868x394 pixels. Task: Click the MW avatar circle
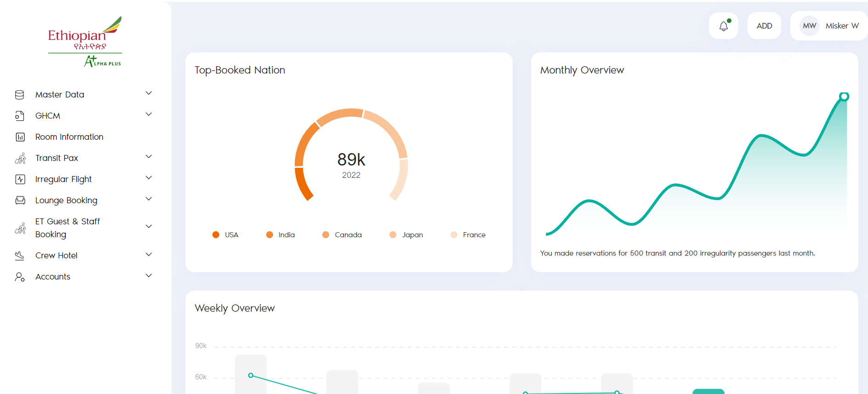[810, 26]
